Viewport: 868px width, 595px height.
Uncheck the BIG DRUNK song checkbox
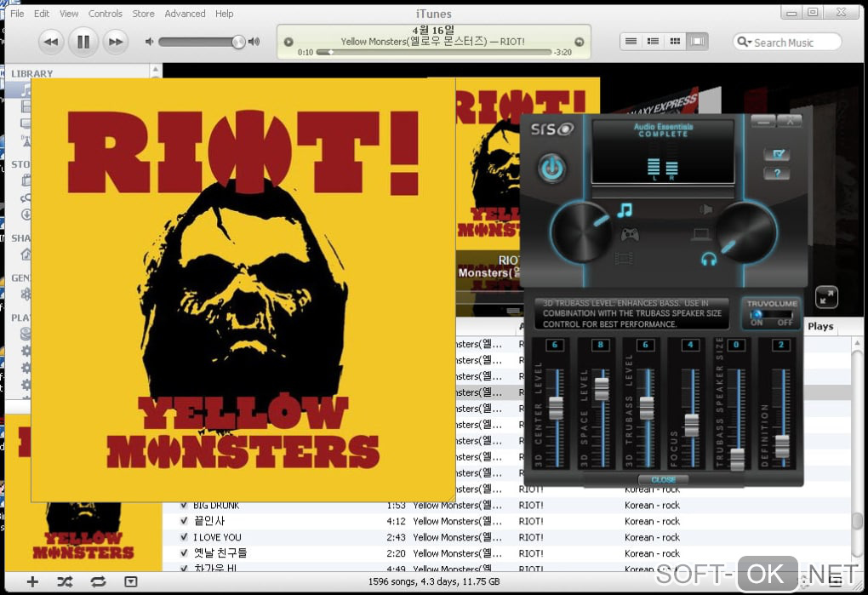coord(184,505)
